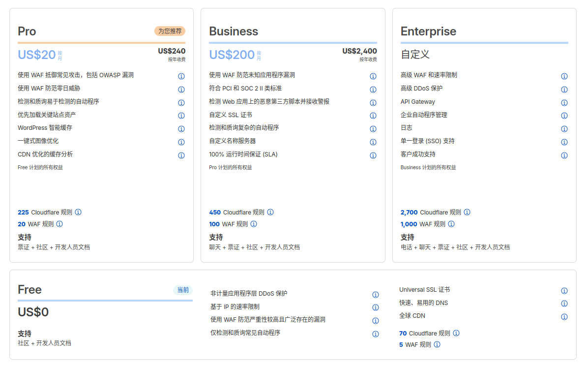Click the 为您推荐 badge

(x=170, y=31)
